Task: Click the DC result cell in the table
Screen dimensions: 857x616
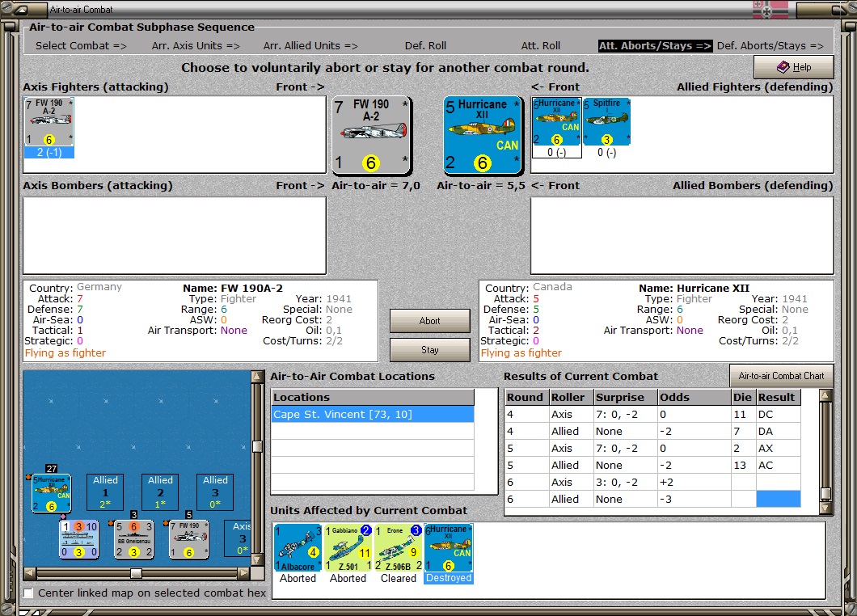Action: coord(779,415)
